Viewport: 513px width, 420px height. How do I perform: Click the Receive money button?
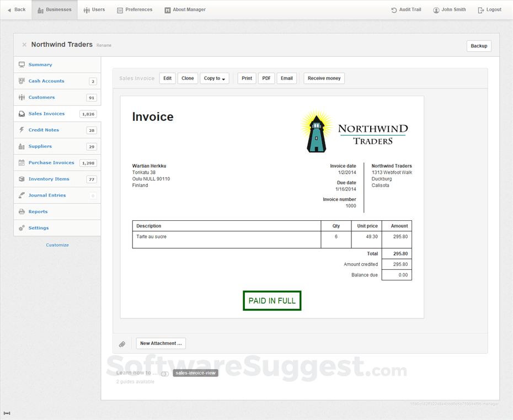[324, 78]
